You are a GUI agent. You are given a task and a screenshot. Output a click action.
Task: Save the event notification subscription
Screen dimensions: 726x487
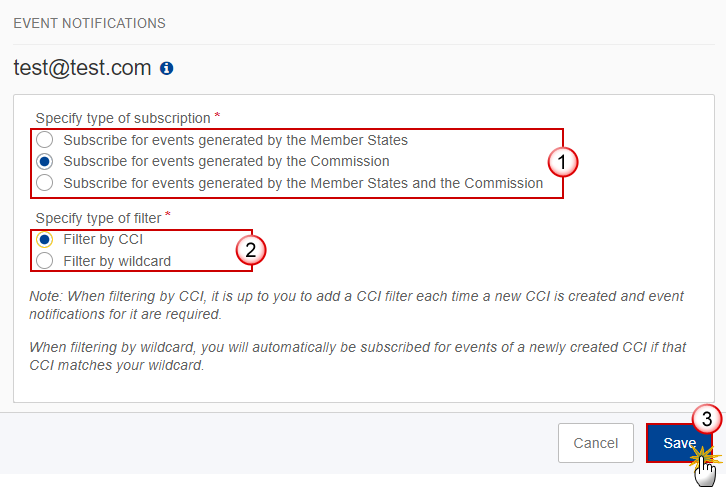[679, 443]
